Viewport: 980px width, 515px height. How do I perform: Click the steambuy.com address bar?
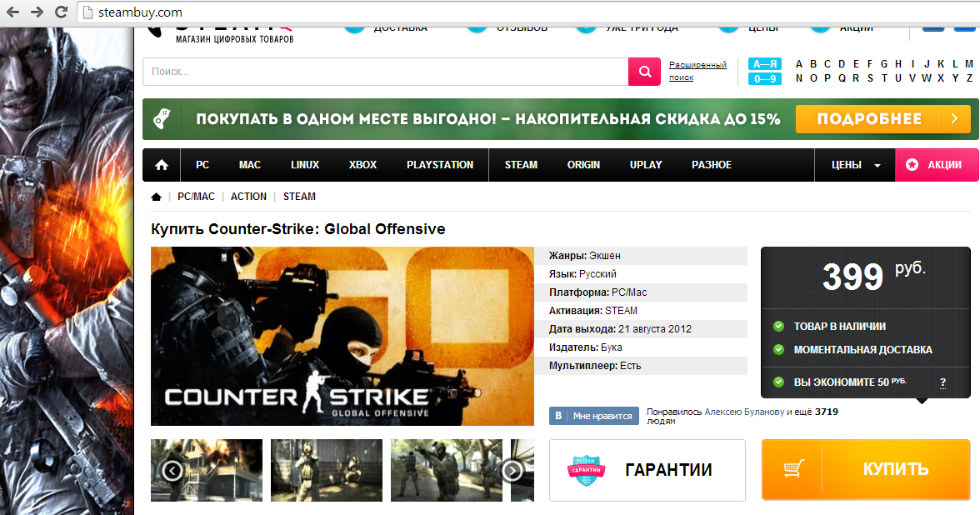528,12
